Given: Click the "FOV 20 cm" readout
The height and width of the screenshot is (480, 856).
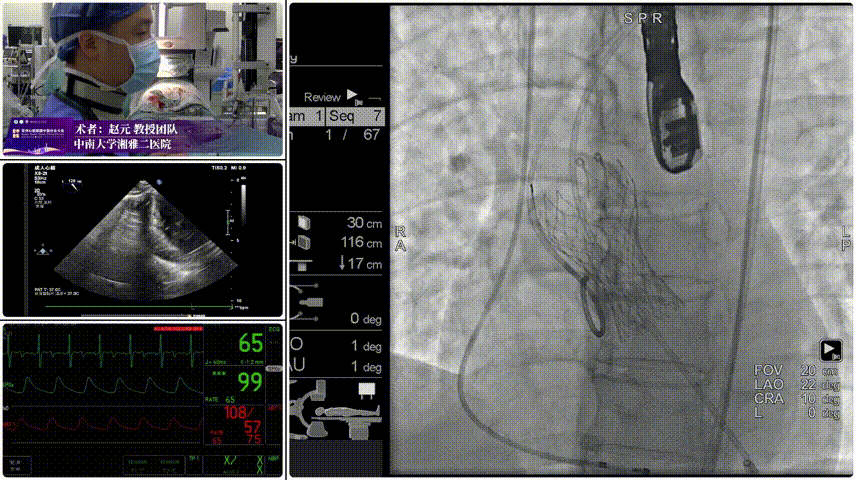Looking at the screenshot, I should coord(796,370).
